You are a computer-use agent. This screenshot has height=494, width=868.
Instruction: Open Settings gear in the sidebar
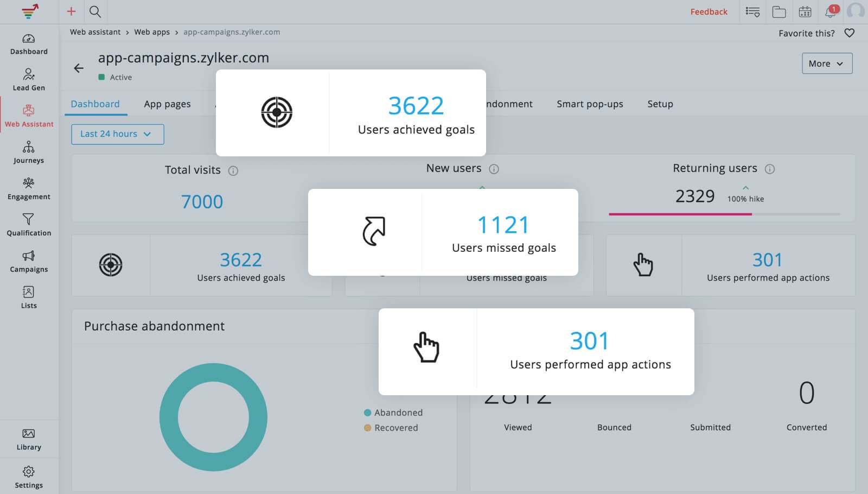click(x=29, y=478)
